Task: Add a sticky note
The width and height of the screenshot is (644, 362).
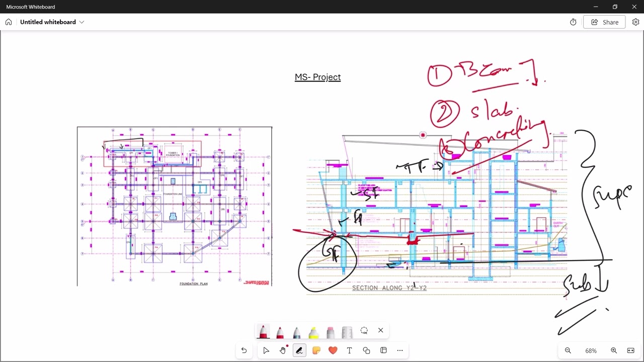Action: coord(316,350)
